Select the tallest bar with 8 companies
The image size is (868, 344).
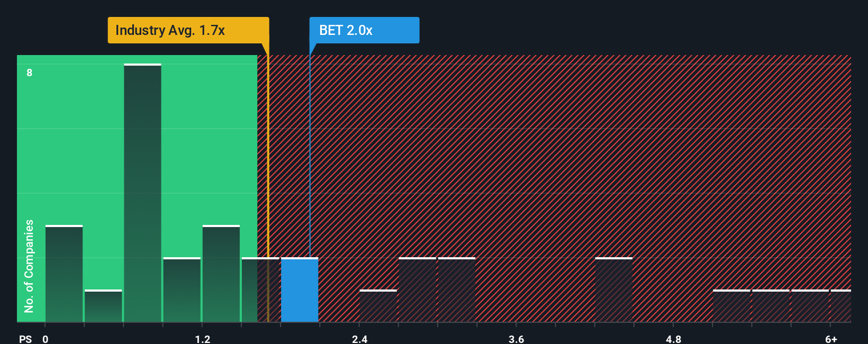click(142, 193)
